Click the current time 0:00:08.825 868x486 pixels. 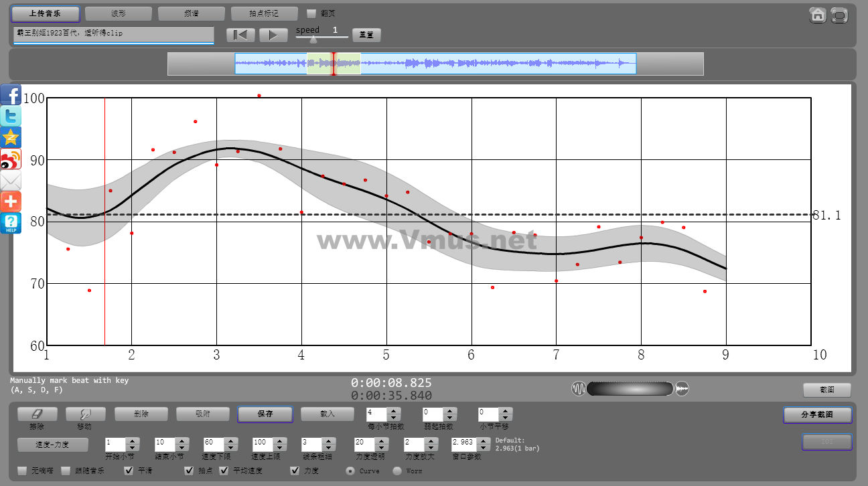[391, 383]
